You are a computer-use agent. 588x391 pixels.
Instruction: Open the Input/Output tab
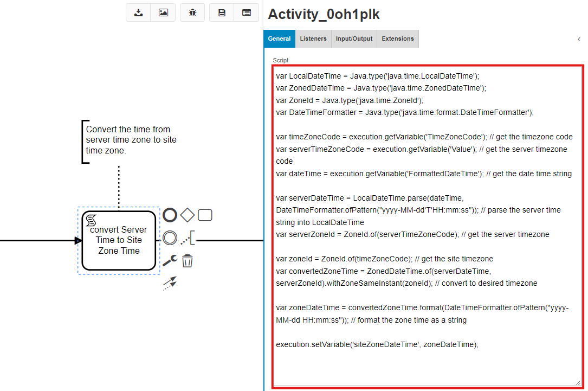tap(354, 39)
